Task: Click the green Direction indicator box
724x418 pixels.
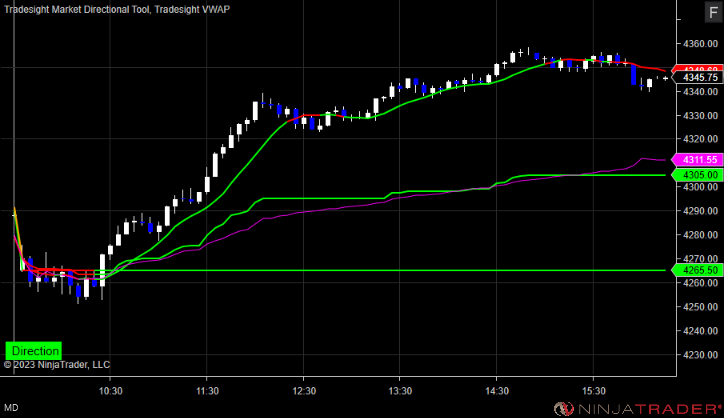Action: point(34,351)
